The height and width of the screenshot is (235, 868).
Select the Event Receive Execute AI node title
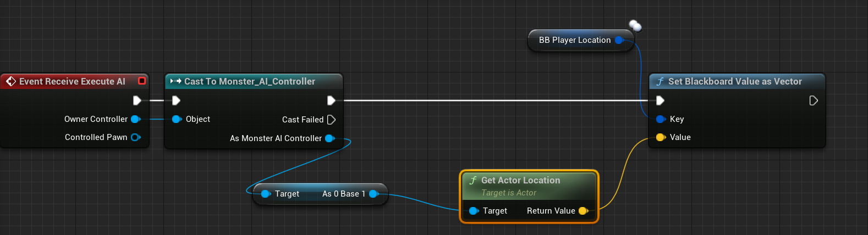point(72,81)
